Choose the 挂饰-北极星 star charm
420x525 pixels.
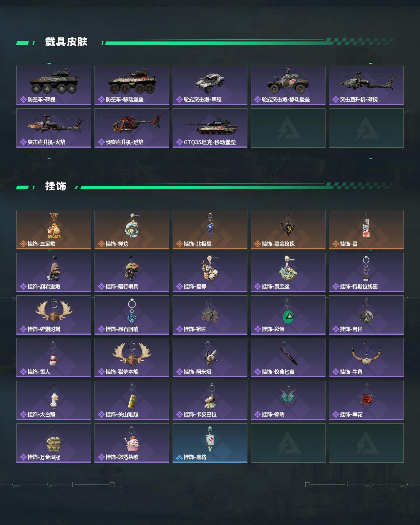pyautogui.click(x=210, y=230)
